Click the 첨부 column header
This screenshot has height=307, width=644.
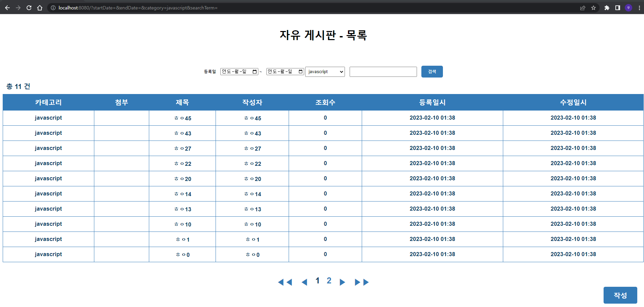click(x=122, y=102)
